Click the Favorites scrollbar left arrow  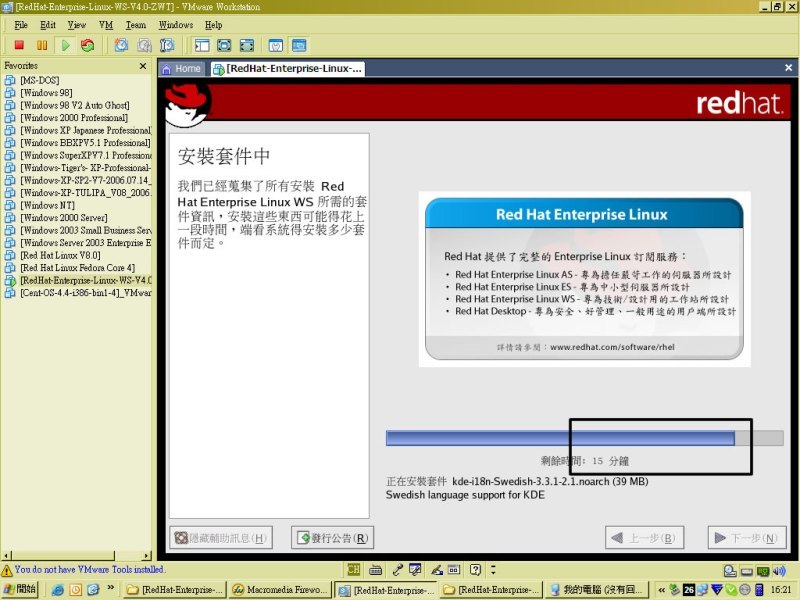(x=7, y=555)
